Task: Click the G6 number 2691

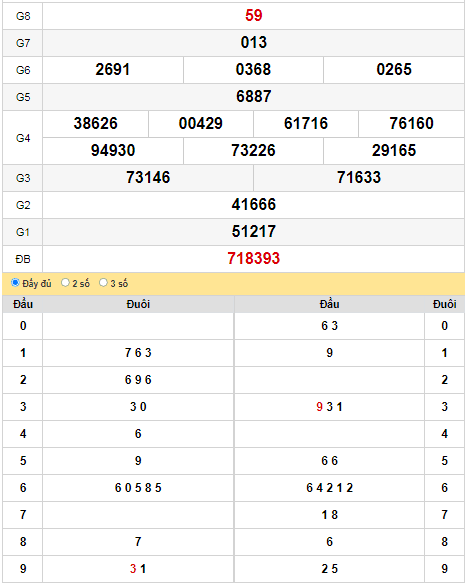Action: coord(113,70)
